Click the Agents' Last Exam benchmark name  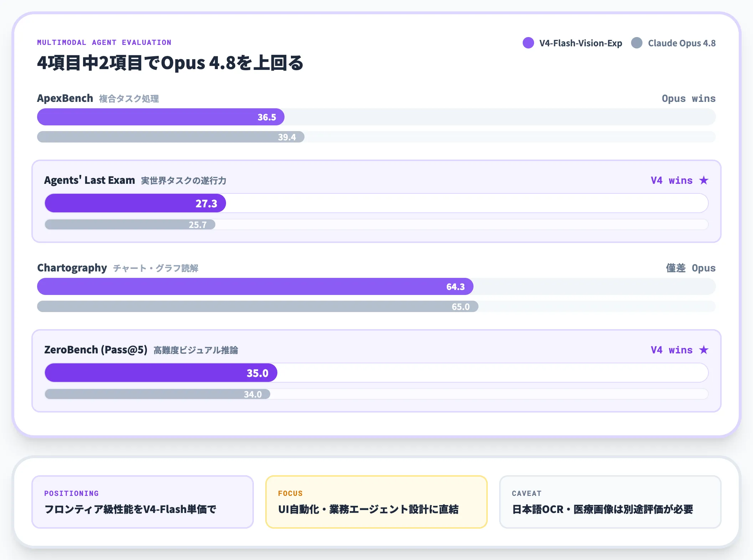tap(89, 180)
